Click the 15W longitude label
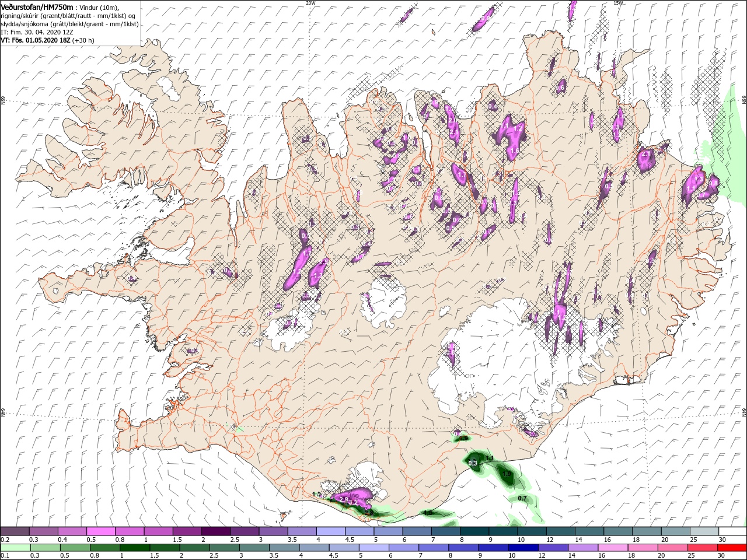The height and width of the screenshot is (560, 747). click(618, 3)
